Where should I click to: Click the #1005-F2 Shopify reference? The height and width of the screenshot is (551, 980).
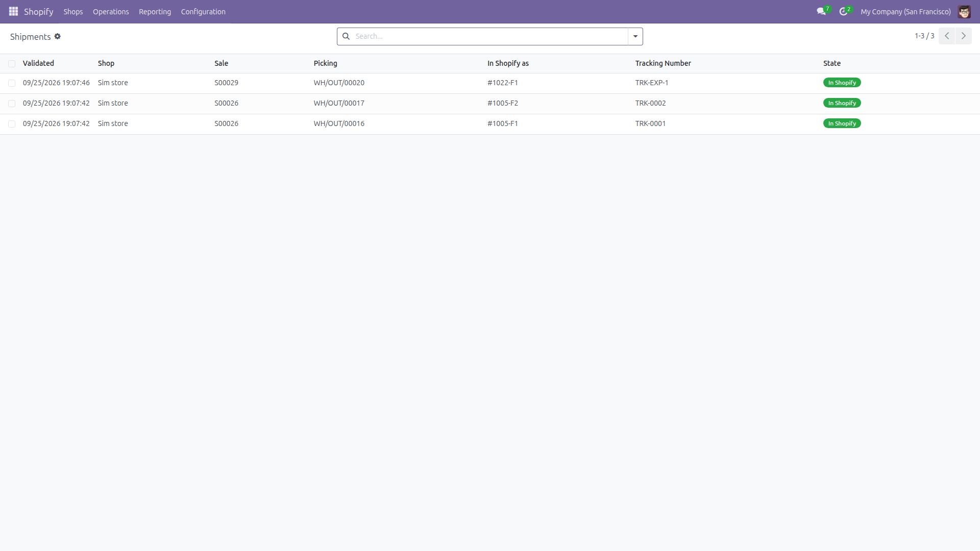503,103
